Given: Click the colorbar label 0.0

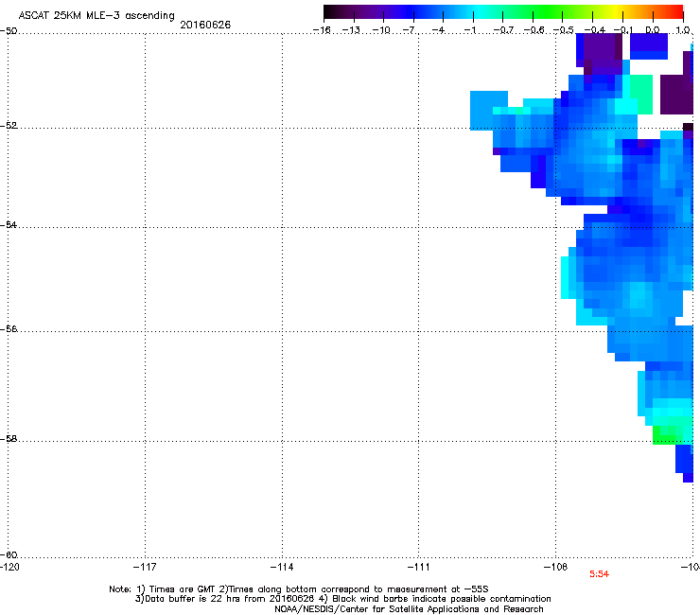Looking at the screenshot, I should [x=653, y=30].
